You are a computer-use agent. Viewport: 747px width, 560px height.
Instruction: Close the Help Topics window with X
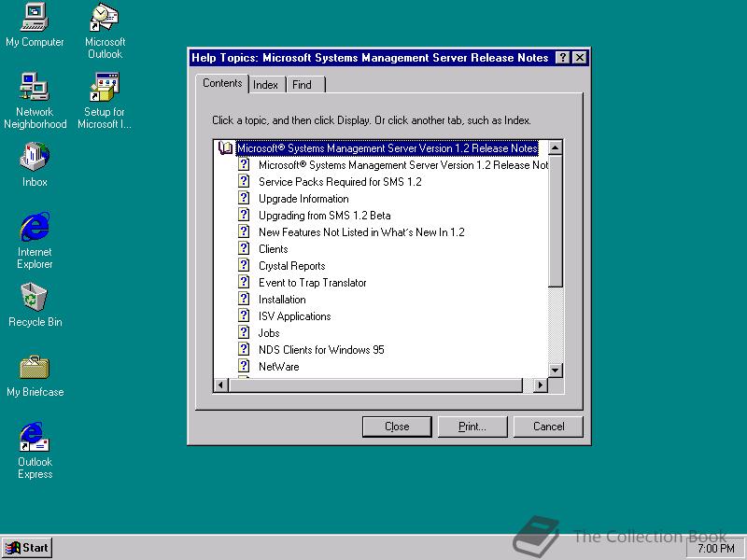(579, 58)
